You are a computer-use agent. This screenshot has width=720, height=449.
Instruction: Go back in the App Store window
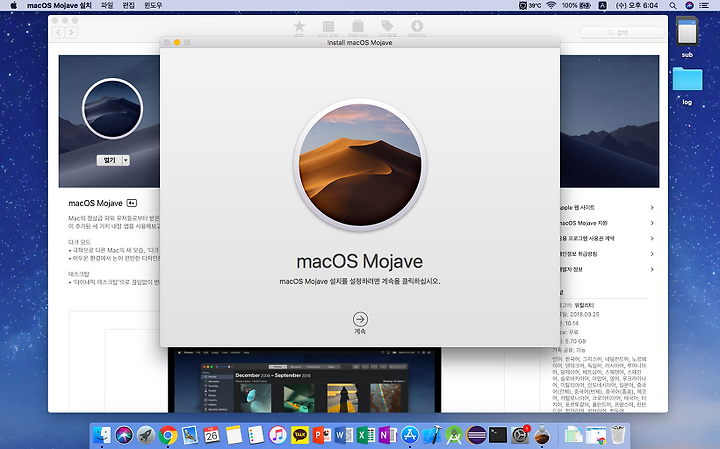58,32
